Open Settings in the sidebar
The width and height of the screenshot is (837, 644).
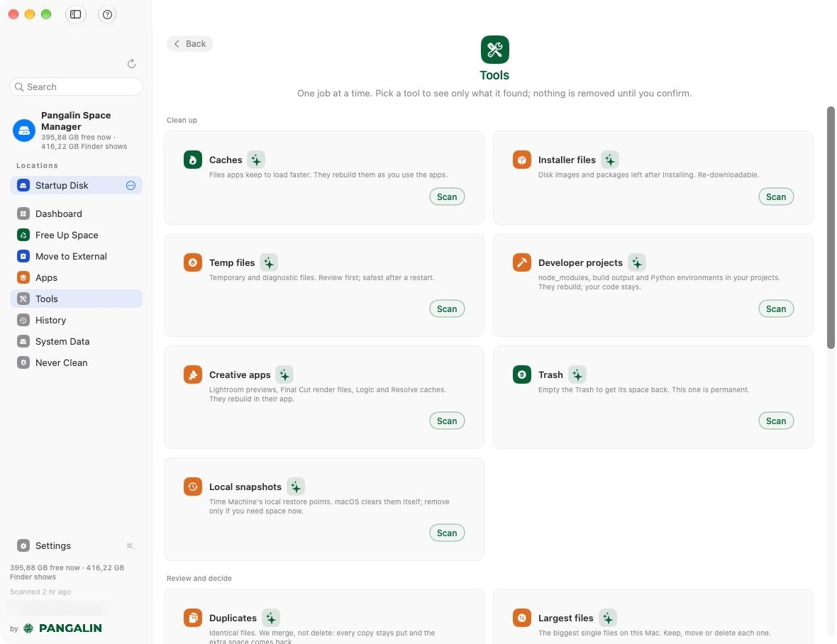(x=76, y=545)
